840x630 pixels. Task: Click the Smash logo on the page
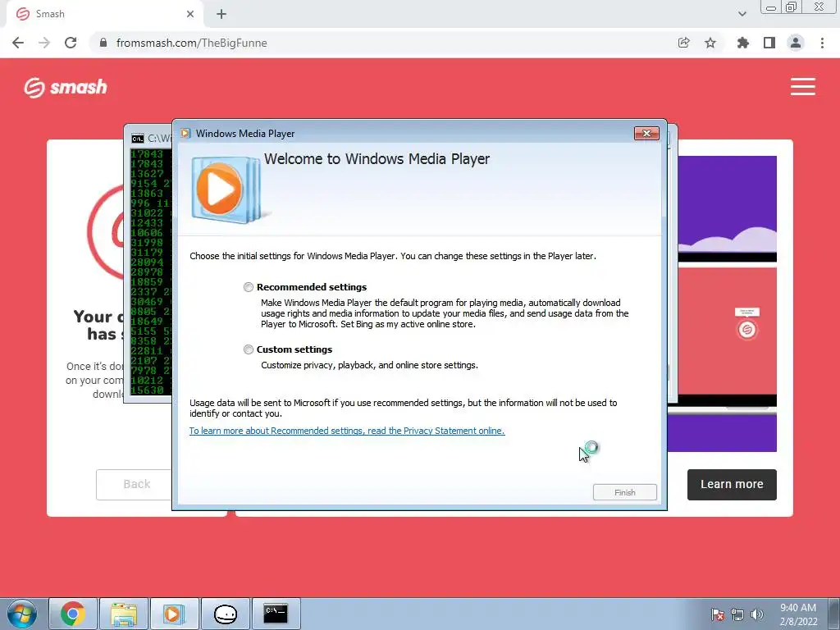click(x=66, y=87)
